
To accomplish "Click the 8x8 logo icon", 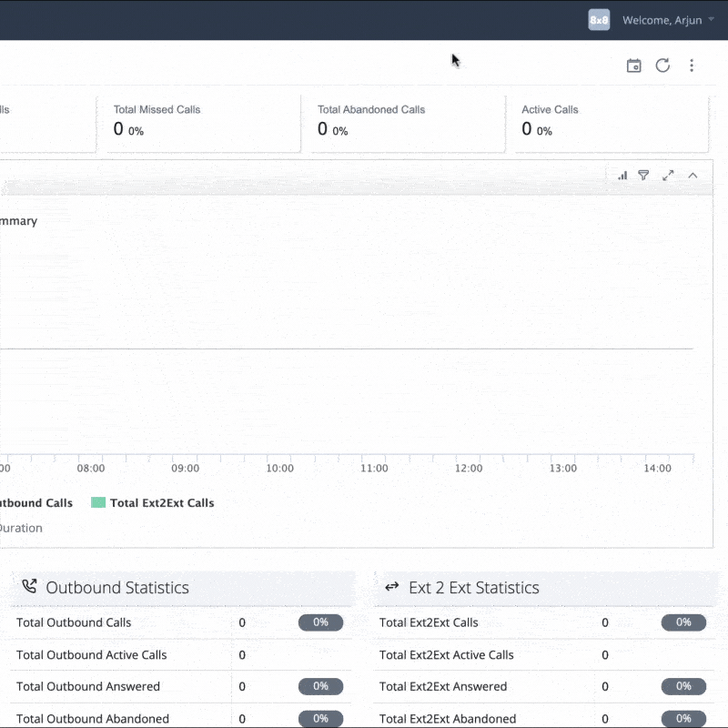I will coord(599,20).
